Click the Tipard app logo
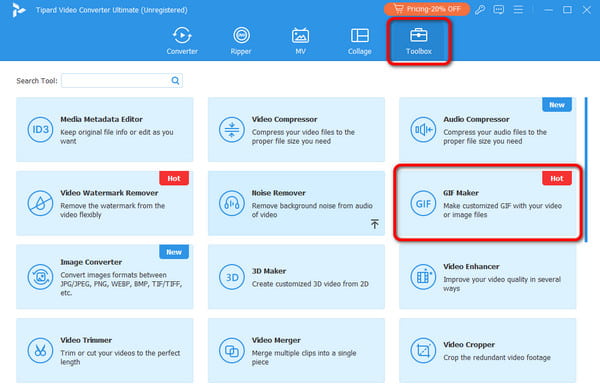The height and width of the screenshot is (387, 600). click(x=18, y=10)
